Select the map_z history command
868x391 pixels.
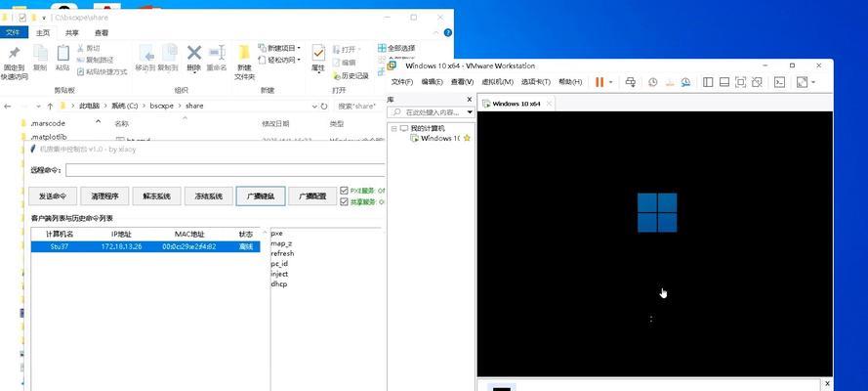(281, 243)
